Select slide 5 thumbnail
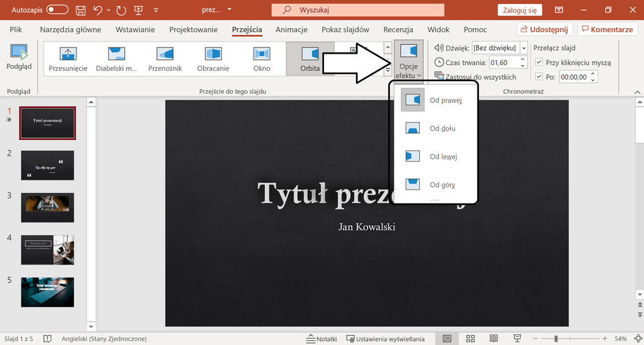 (x=48, y=292)
